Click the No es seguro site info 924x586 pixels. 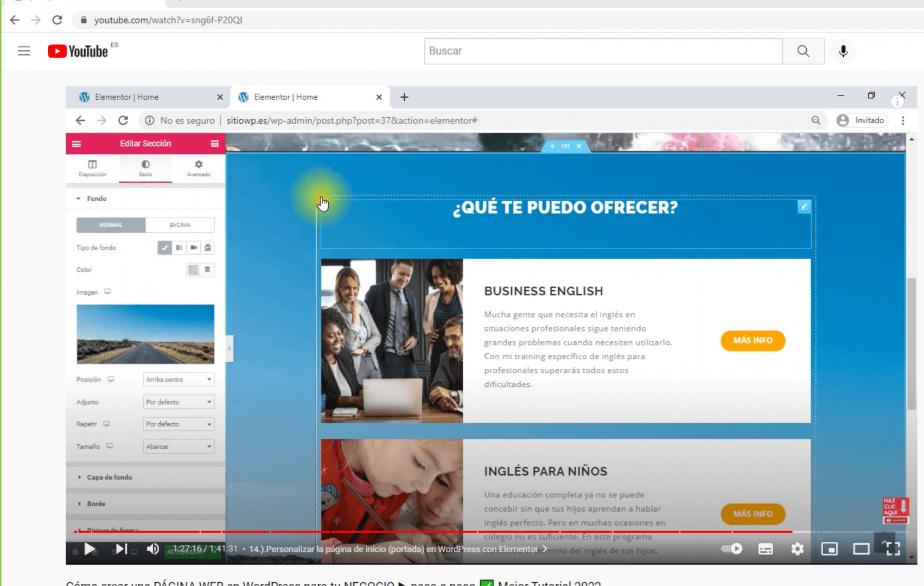coord(180,120)
